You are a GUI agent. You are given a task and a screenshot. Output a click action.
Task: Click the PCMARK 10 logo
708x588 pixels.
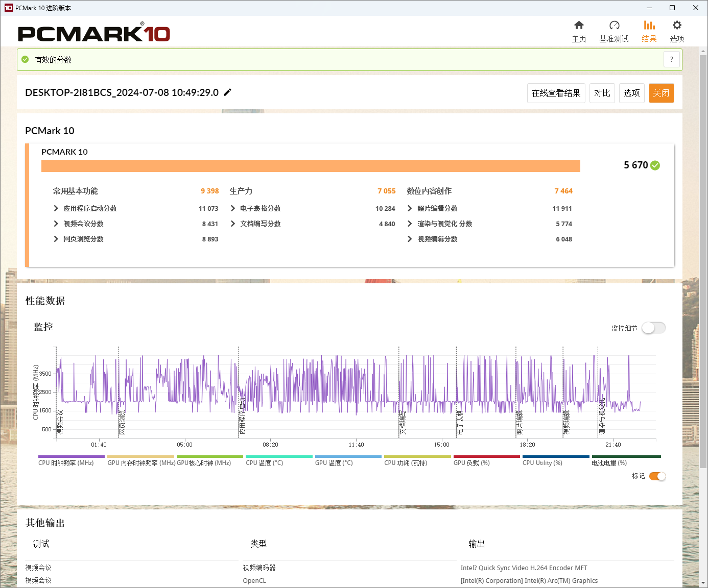click(94, 33)
